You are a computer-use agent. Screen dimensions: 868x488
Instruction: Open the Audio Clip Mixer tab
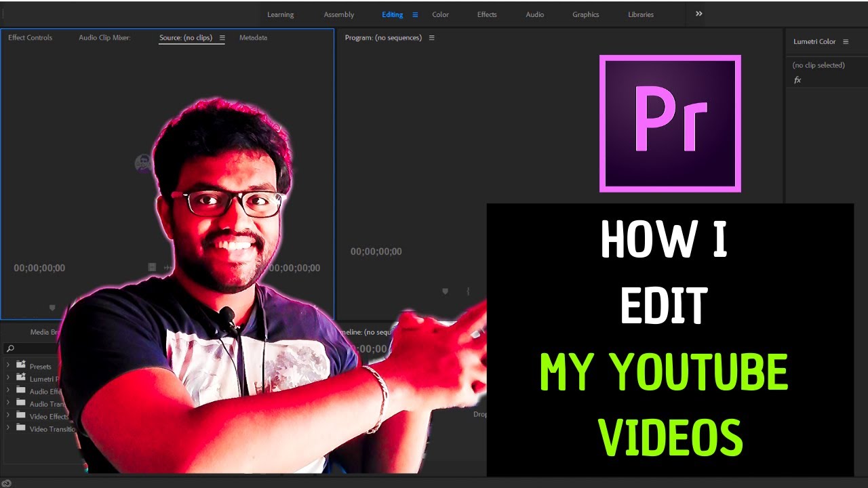tap(104, 37)
